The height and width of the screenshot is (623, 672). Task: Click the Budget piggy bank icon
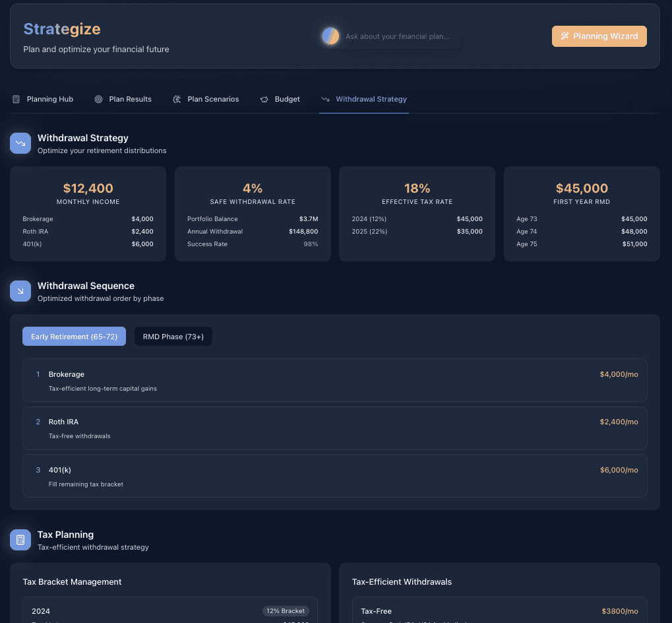264,99
